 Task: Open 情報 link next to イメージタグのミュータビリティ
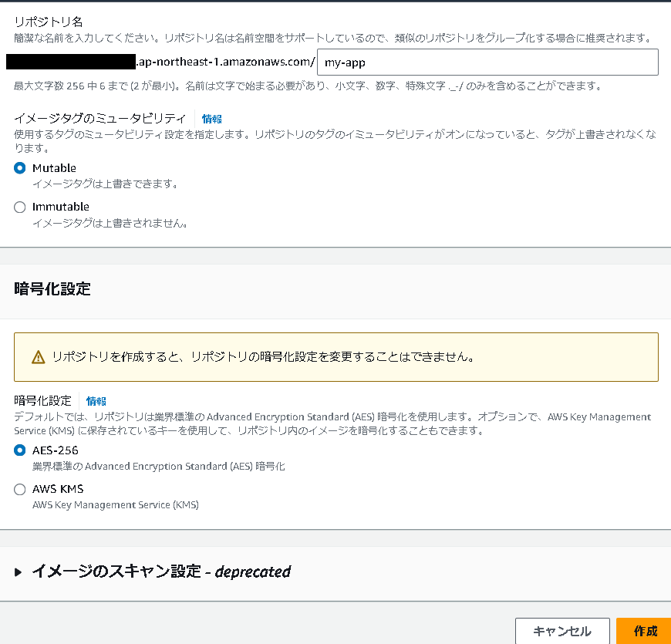coord(212,119)
